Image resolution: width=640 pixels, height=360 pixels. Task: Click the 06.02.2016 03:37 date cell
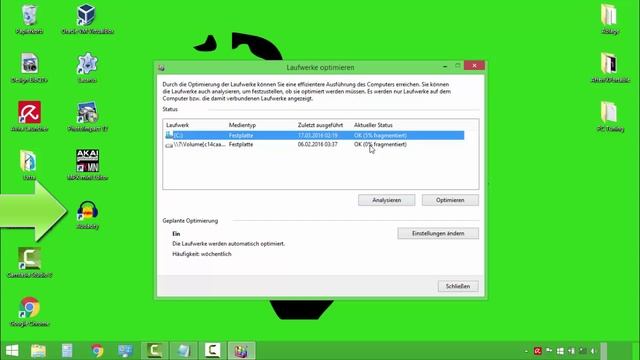(x=318, y=144)
